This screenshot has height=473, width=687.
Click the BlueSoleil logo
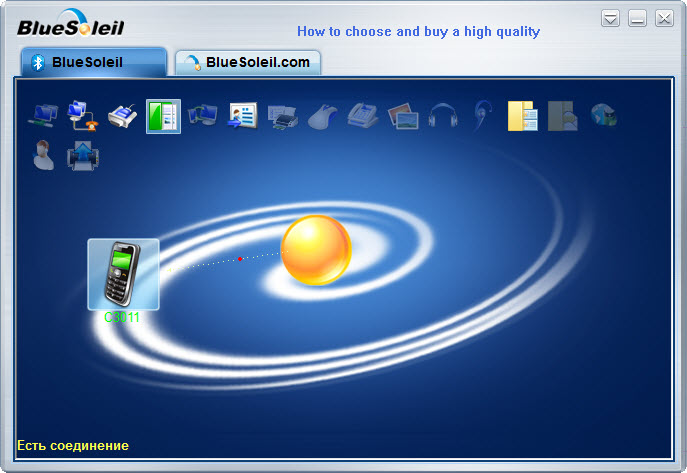coord(71,24)
